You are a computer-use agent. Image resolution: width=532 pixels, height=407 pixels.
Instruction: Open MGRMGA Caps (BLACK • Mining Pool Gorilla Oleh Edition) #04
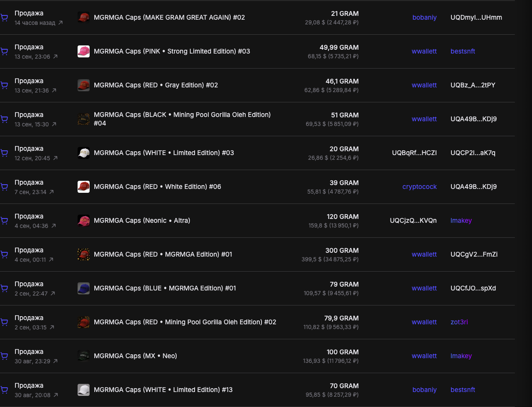coord(182,119)
